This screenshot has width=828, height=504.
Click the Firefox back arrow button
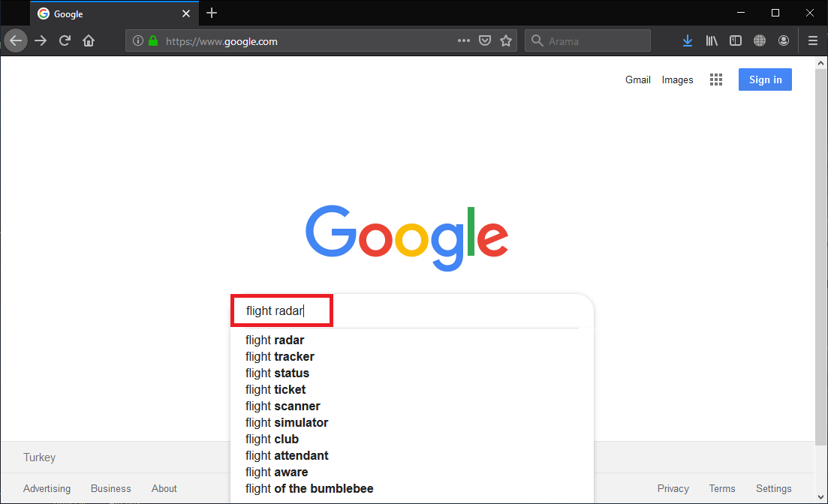(x=16, y=40)
